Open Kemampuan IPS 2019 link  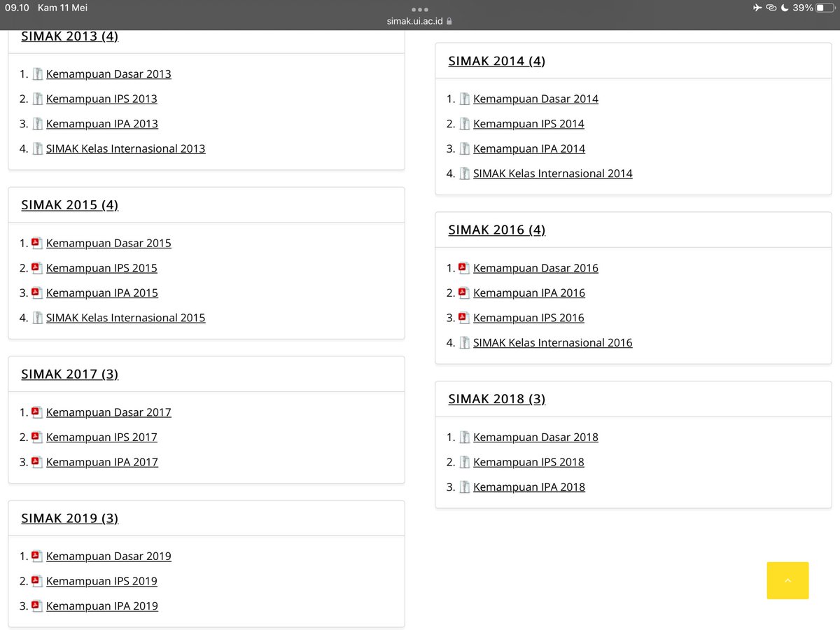coord(101,581)
